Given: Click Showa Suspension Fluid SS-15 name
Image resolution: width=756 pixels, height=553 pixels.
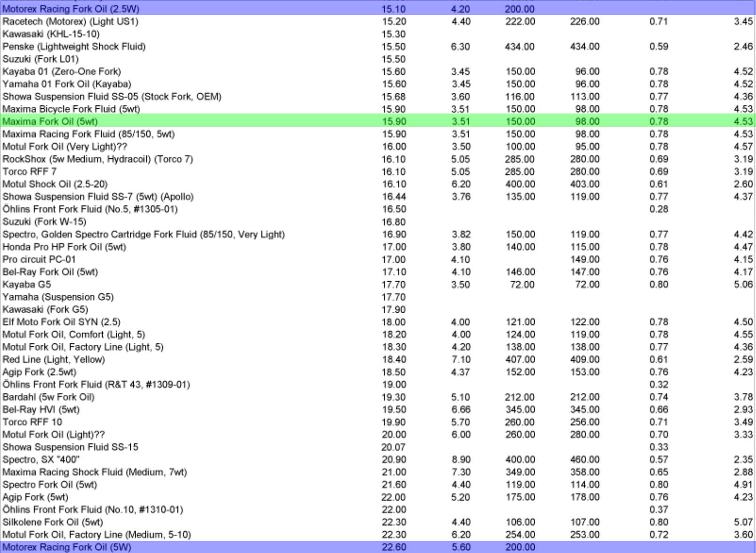Looking at the screenshot, I should tap(70, 447).
